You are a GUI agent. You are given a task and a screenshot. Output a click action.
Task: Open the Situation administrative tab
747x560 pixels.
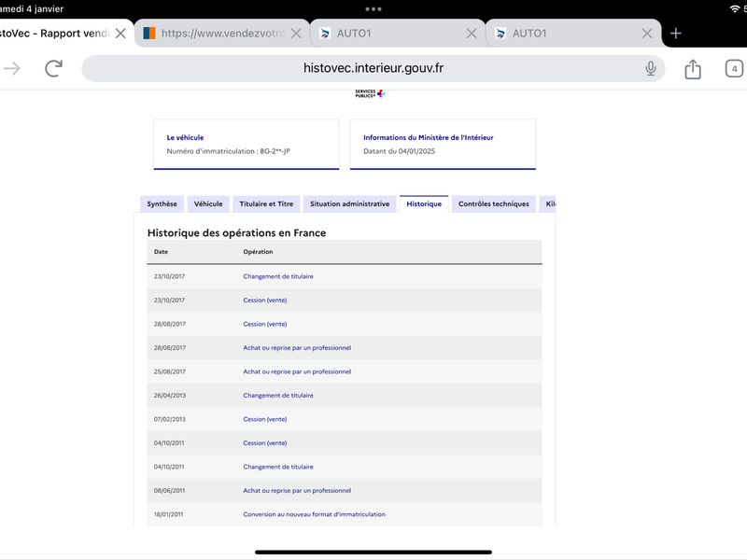(x=349, y=203)
